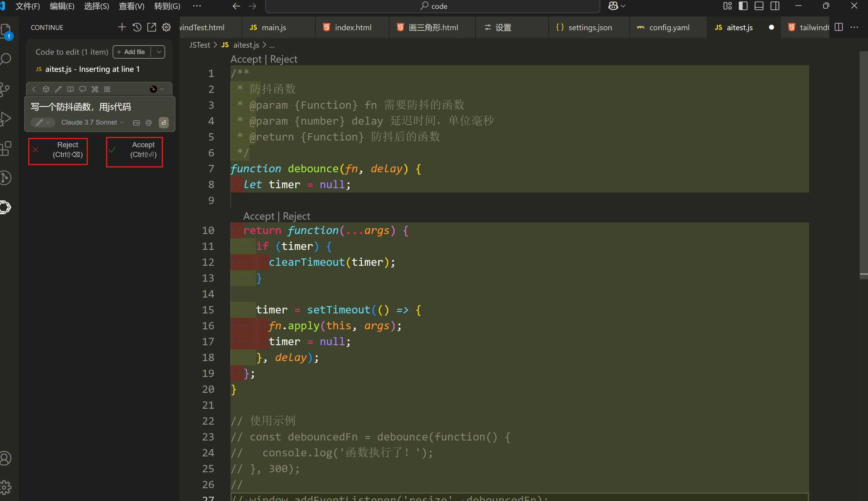Toggle bottom panel layout icon in title bar
868x501 pixels.
(759, 6)
